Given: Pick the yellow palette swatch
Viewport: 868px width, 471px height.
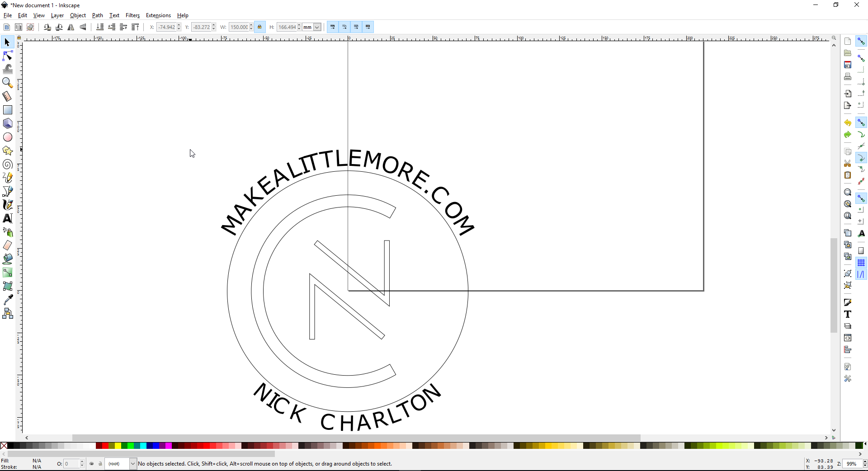Looking at the screenshot, I should [118, 446].
